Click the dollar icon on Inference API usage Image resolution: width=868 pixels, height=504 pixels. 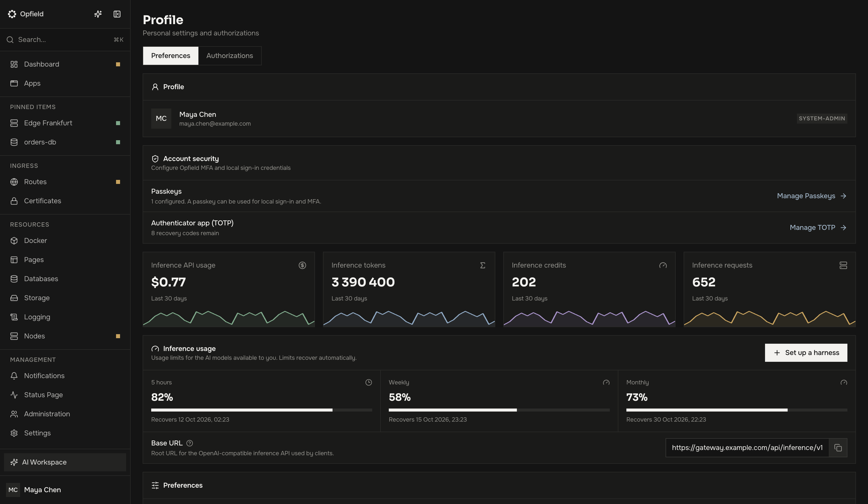[x=302, y=265]
